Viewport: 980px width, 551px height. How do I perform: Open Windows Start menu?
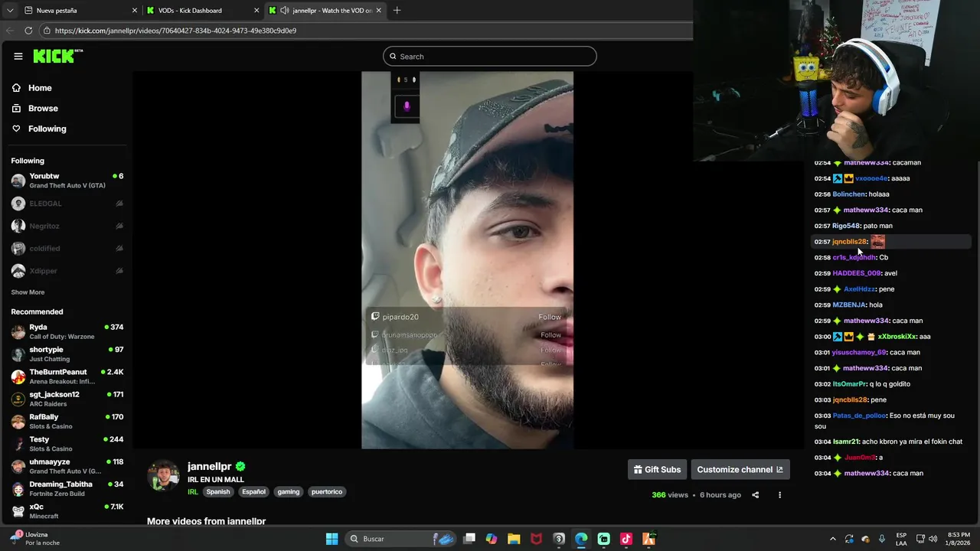tap(332, 539)
